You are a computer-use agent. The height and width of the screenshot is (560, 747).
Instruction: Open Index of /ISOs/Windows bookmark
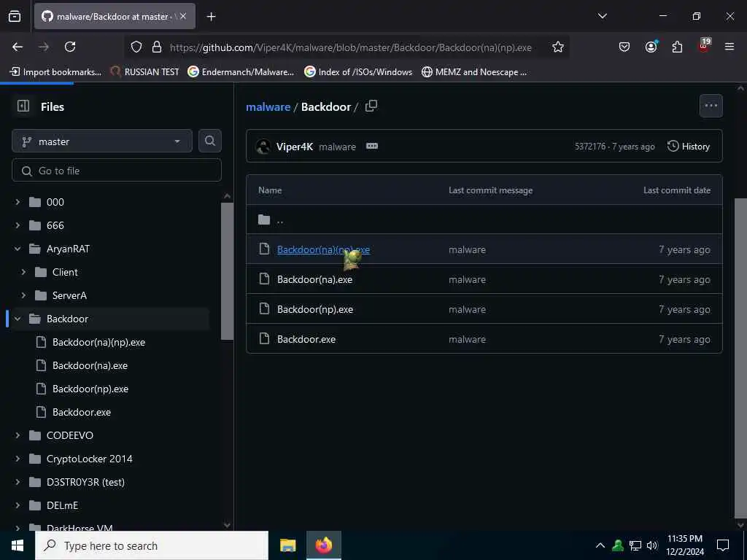click(358, 72)
